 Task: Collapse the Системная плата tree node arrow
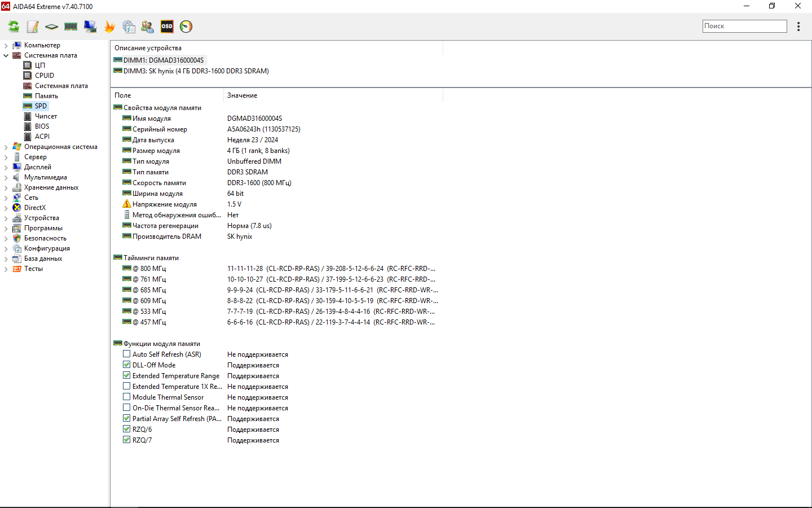pos(6,55)
